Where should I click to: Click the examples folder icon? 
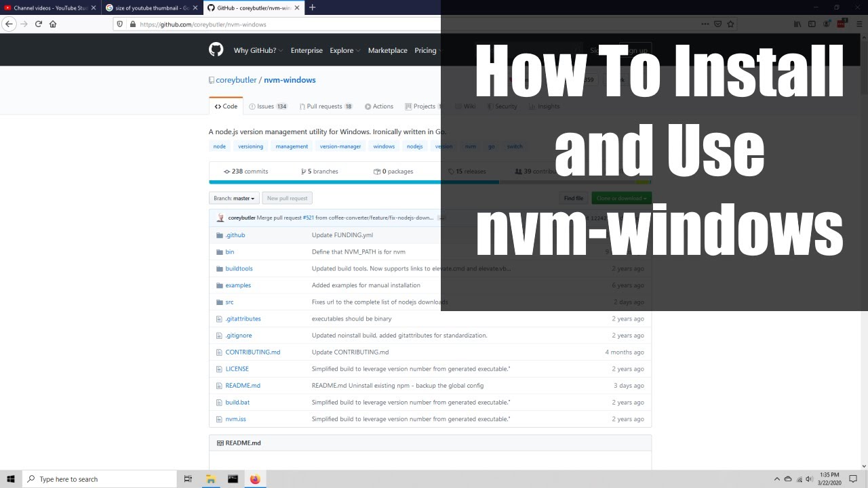(219, 285)
